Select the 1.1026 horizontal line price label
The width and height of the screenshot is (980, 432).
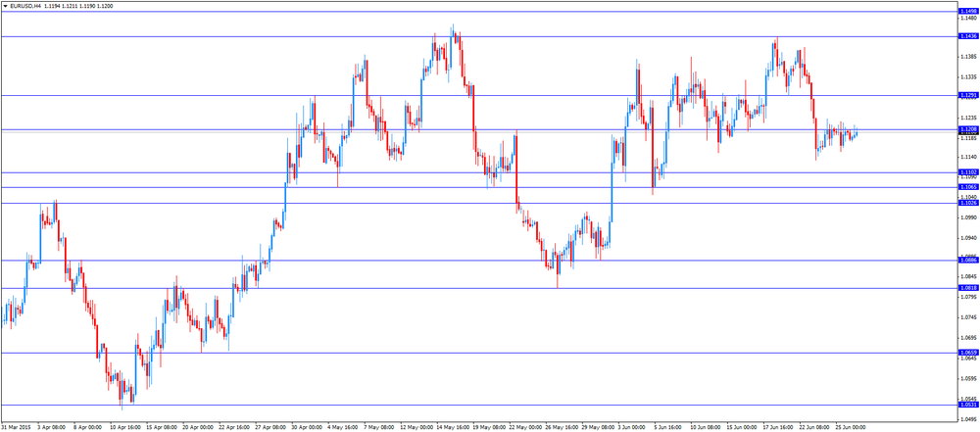(967, 203)
